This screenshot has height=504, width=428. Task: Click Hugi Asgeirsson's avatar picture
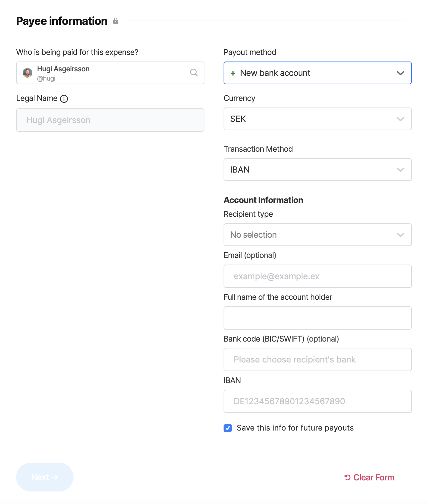(x=27, y=73)
